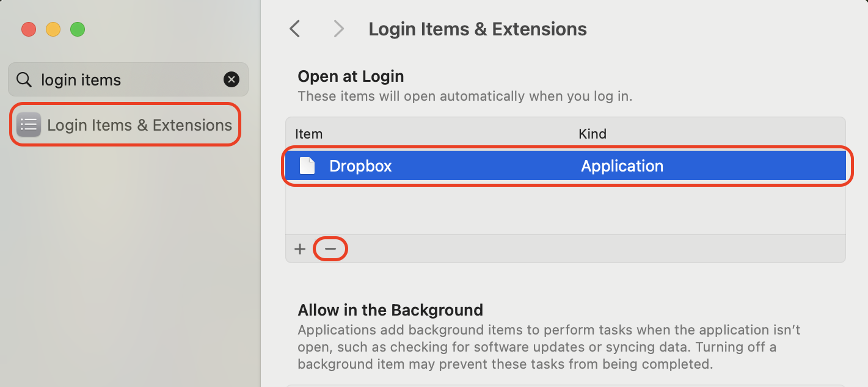Click the green zoom button

point(78,29)
